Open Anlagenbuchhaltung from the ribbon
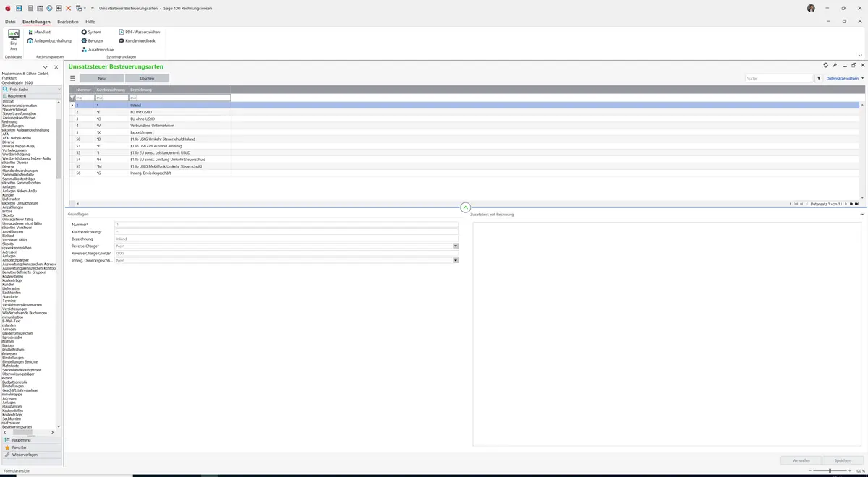The image size is (868, 477). 49,41
